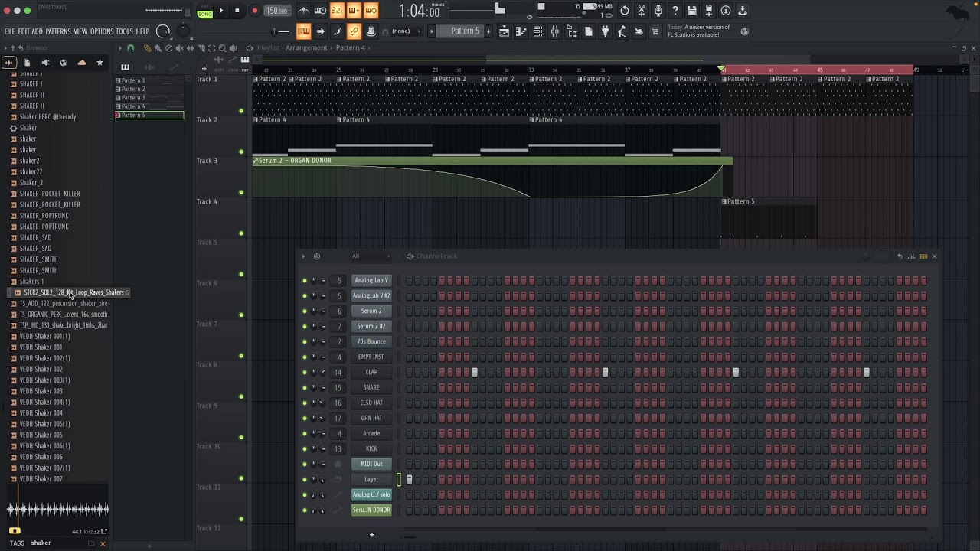Open the OPTIONS menu
This screenshot has width=980, height=551.
tap(102, 31)
